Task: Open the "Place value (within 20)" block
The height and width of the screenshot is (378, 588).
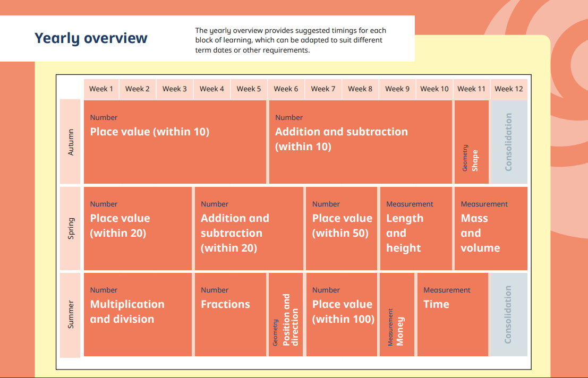Action: pyautogui.click(x=138, y=228)
